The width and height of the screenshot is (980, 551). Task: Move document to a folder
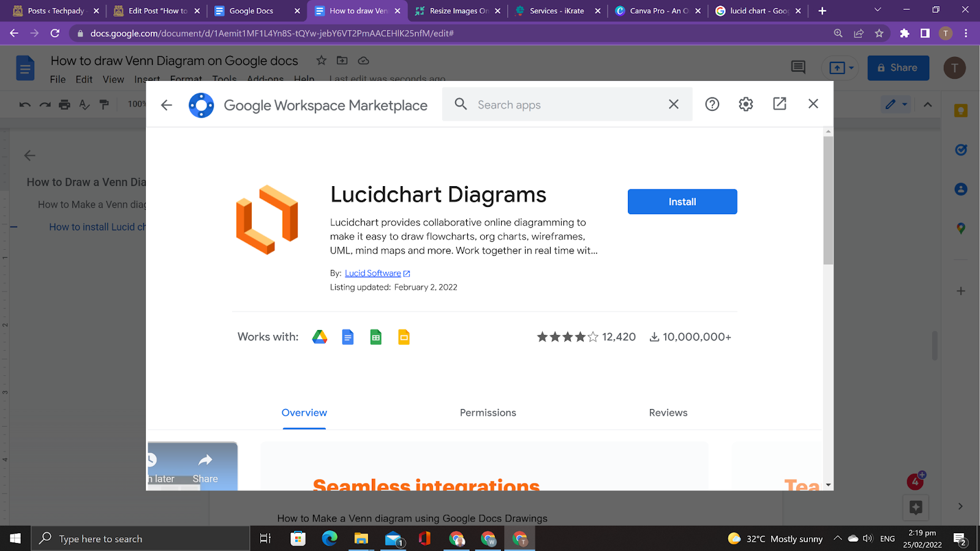[x=342, y=60]
